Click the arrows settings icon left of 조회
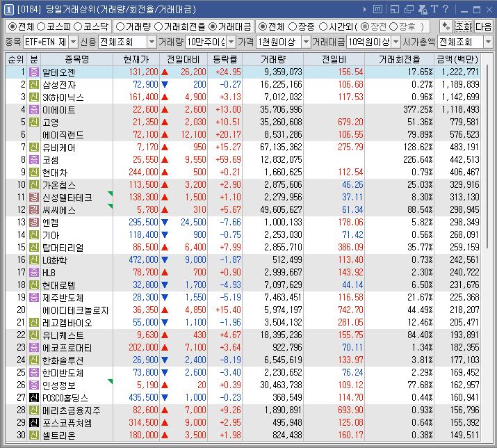The height and width of the screenshot is (448, 497). [446, 26]
